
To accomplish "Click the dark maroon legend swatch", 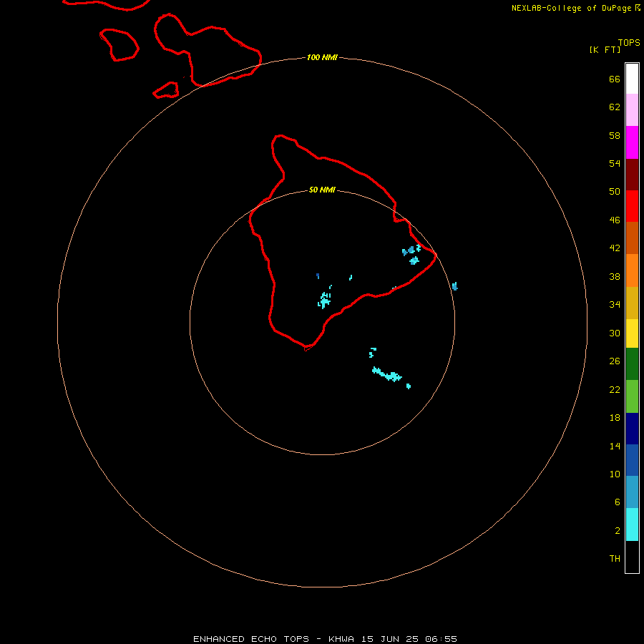I will [632, 175].
